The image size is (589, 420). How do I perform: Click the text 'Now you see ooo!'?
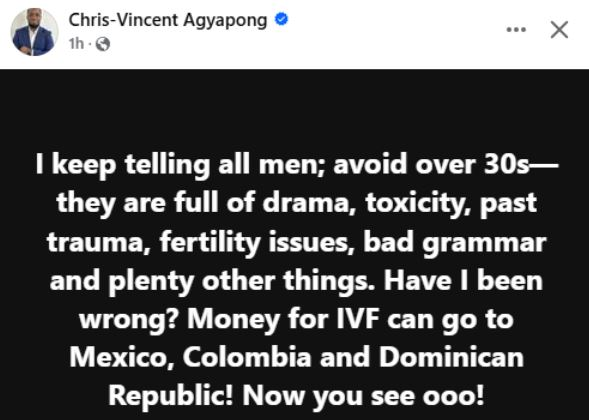[x=363, y=396]
